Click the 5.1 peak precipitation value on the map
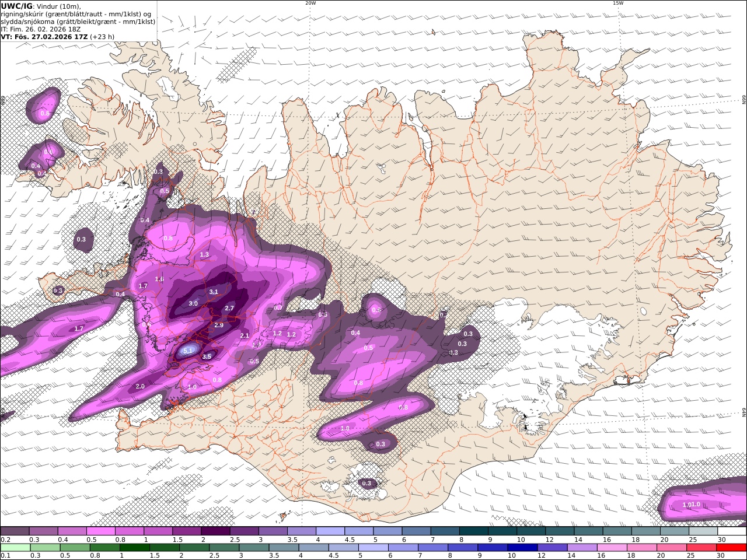The width and height of the screenshot is (747, 560). coord(188,351)
